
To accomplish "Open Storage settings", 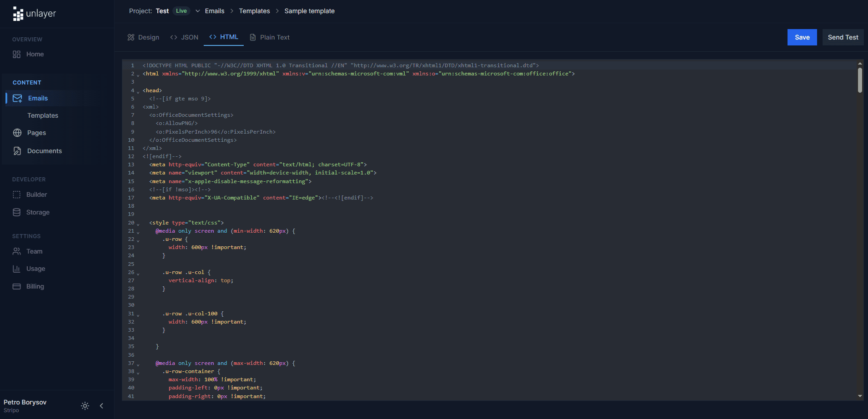I will [x=38, y=212].
